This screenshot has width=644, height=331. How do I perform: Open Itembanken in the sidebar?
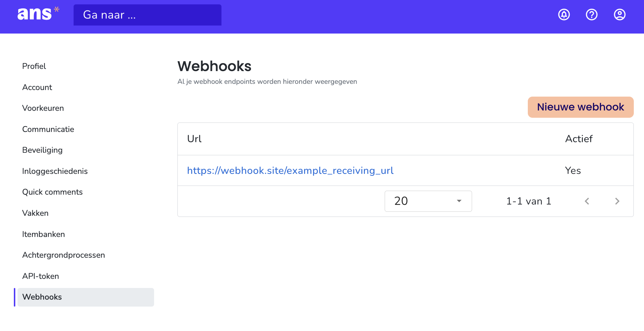(x=43, y=234)
